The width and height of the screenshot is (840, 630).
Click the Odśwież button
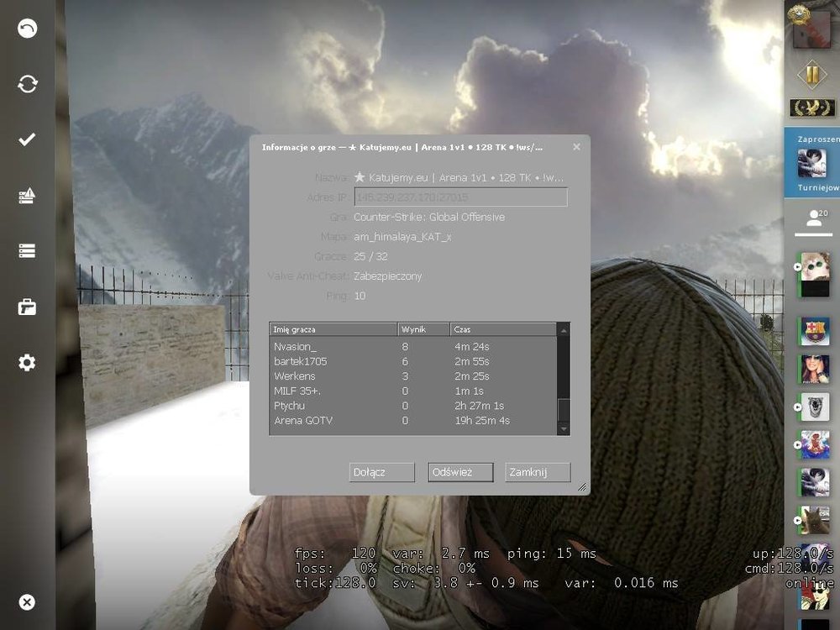[x=460, y=472]
